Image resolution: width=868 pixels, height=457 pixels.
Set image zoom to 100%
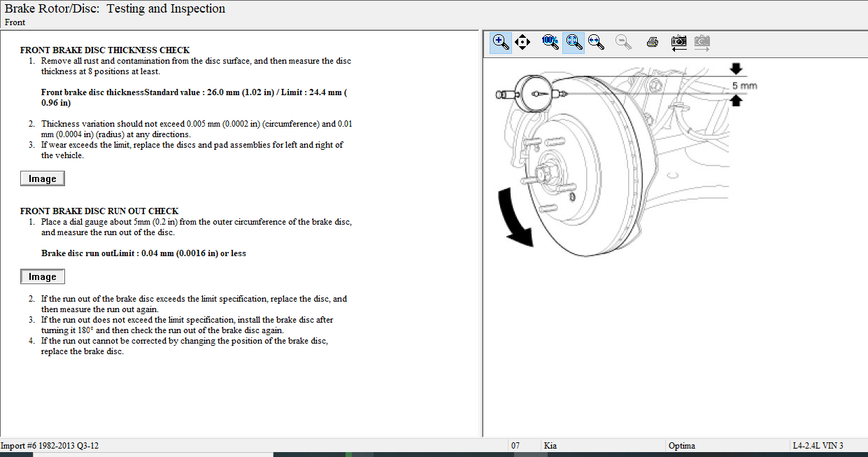[x=550, y=42]
